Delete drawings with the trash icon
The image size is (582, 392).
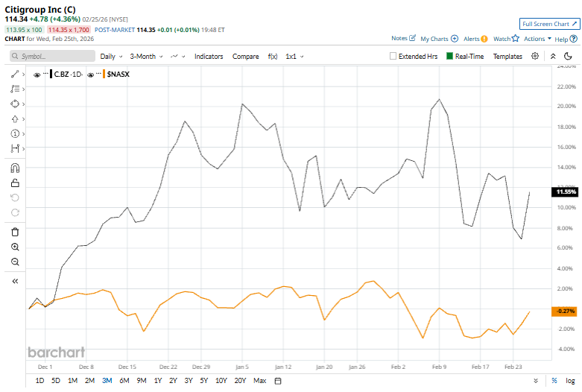click(15, 232)
